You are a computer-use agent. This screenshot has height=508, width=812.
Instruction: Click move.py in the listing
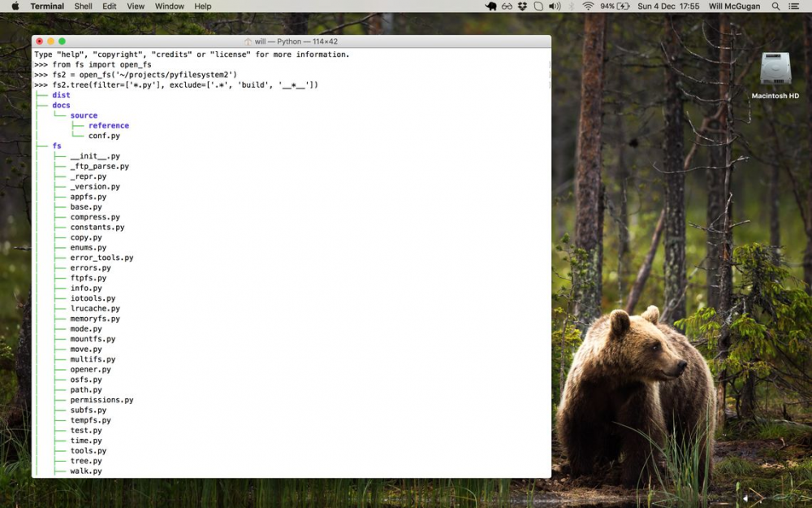(86, 350)
